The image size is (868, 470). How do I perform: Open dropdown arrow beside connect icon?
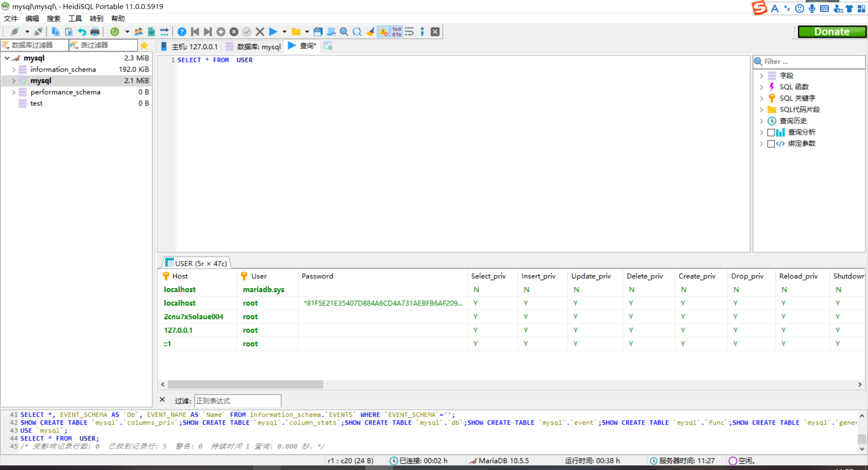pyautogui.click(x=27, y=32)
